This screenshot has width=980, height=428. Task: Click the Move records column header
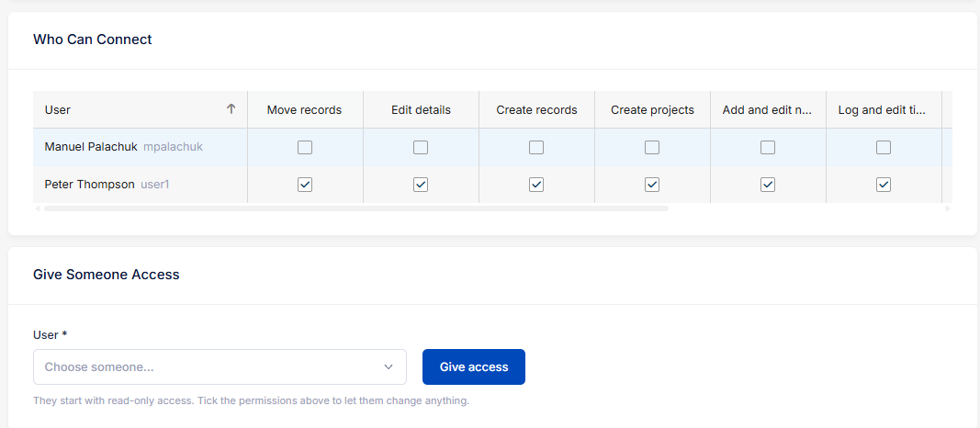point(304,110)
